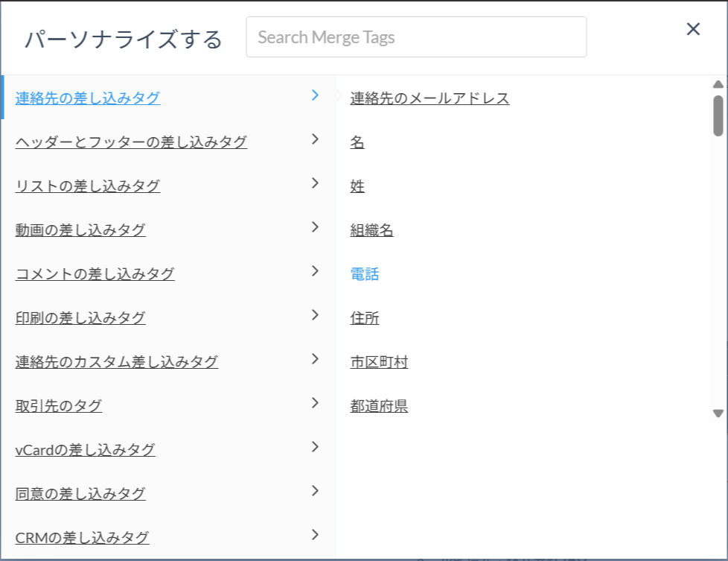
Task: Open the 取引先のタグ category
Action: coord(59,406)
